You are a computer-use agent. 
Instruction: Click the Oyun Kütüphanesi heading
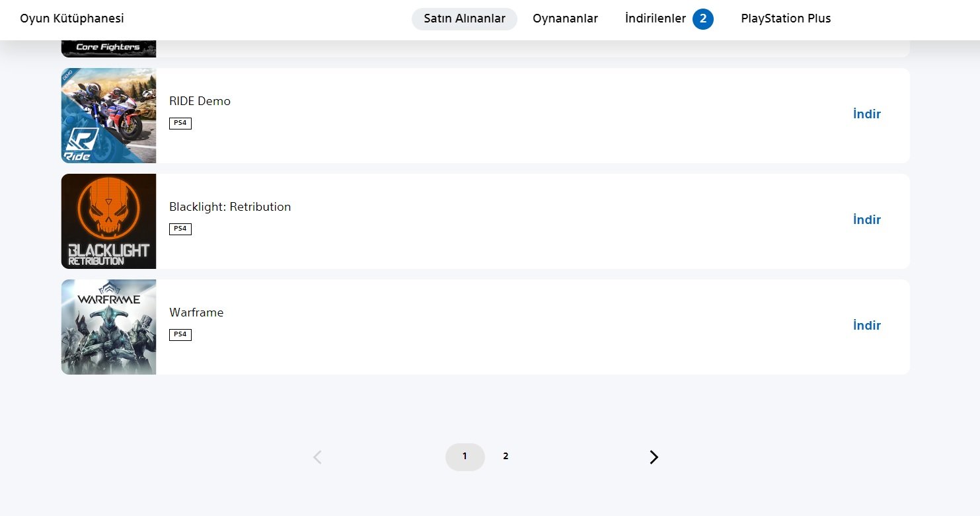(x=72, y=18)
